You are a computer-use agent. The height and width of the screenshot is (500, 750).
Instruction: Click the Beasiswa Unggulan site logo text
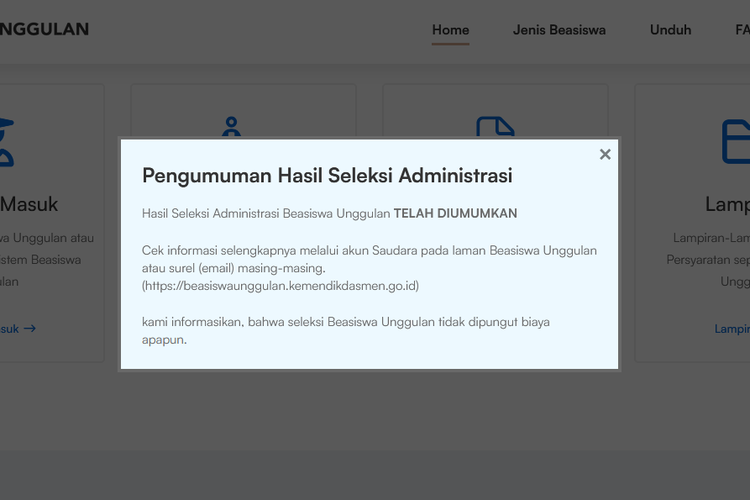(x=44, y=29)
